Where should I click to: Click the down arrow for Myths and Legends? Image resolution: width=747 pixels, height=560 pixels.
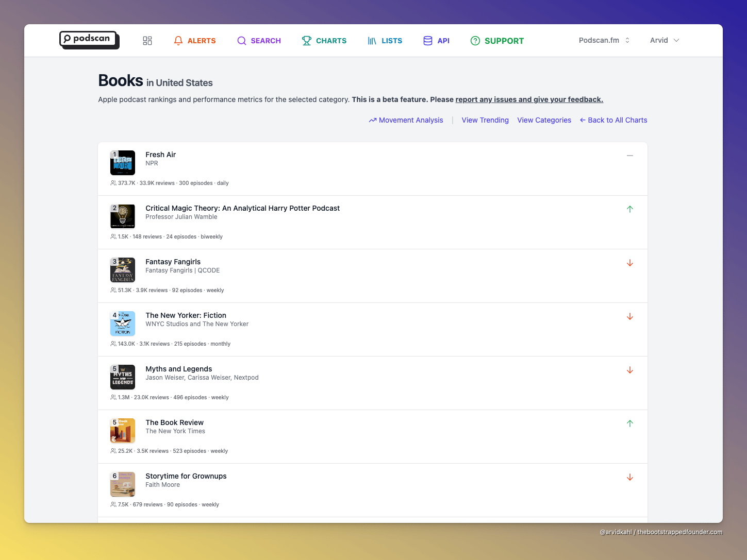click(x=630, y=370)
